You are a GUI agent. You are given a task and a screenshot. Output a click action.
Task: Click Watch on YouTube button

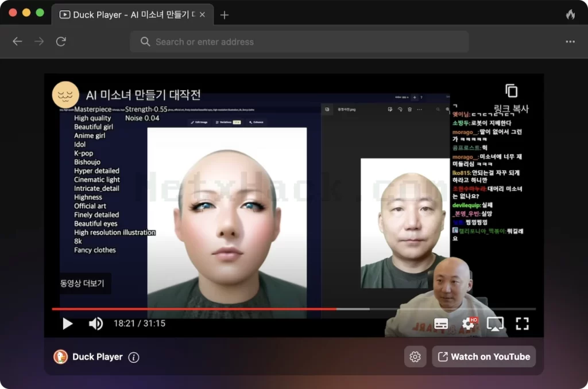[x=483, y=357]
